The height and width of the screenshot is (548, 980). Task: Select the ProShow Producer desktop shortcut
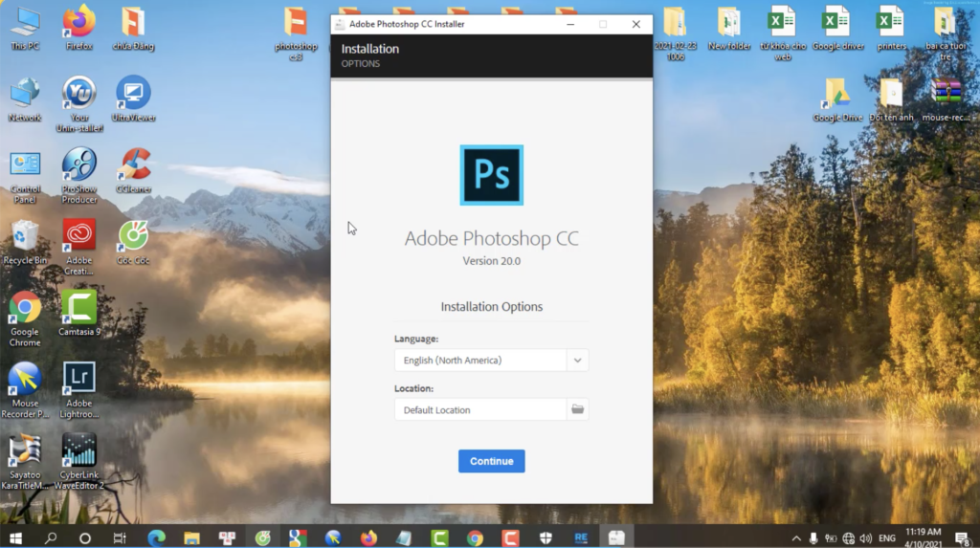click(79, 176)
